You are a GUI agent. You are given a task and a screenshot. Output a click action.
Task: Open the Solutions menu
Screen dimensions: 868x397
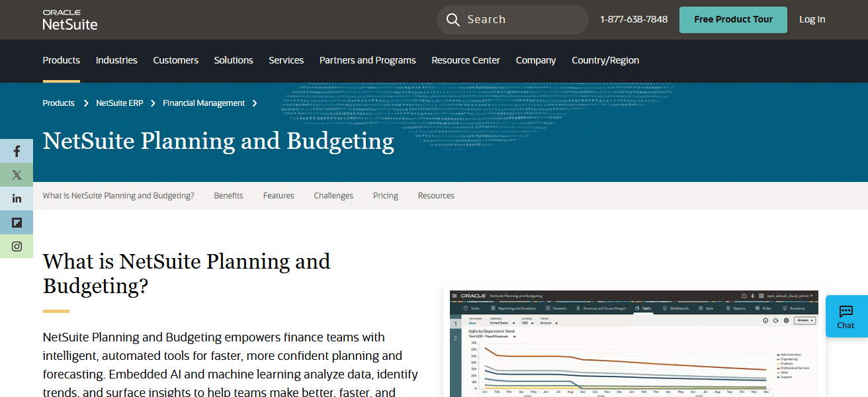click(234, 60)
